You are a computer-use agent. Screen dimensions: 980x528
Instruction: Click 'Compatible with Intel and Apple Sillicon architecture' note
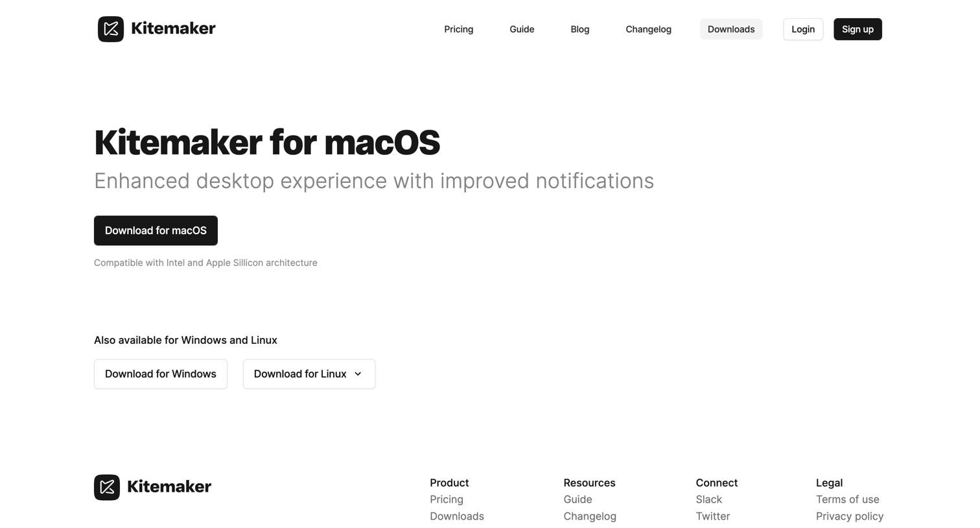[205, 263]
